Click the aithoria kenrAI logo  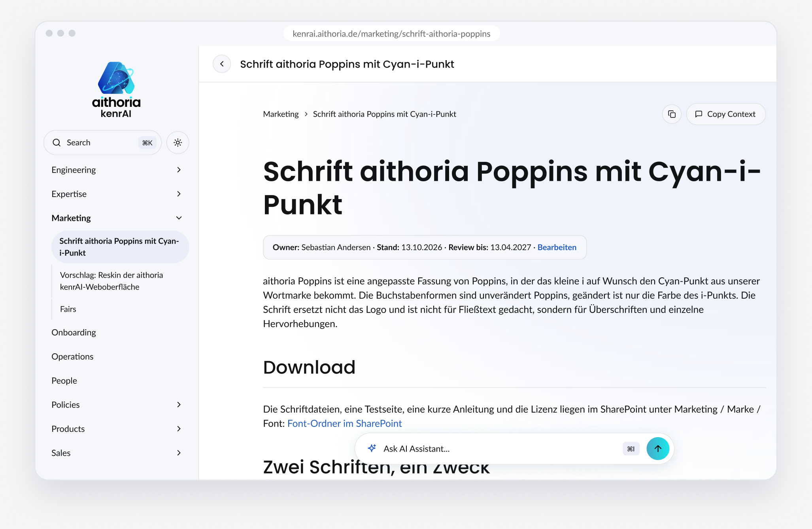(x=116, y=89)
